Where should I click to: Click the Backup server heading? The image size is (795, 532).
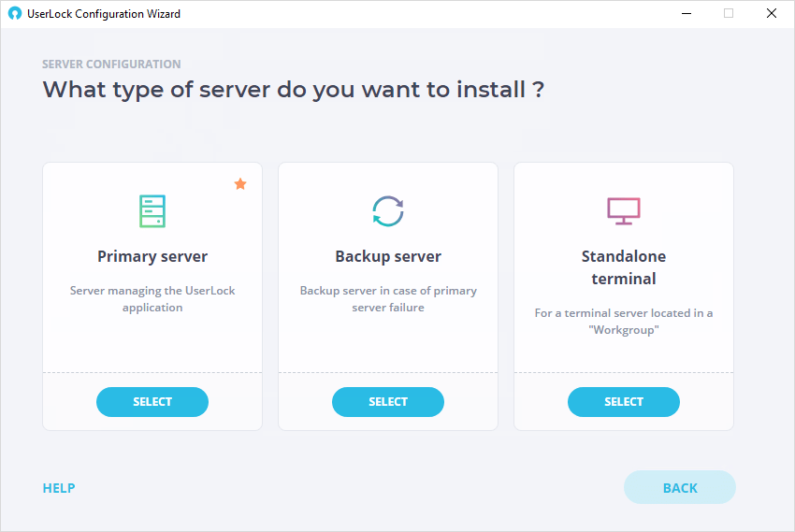[x=388, y=256]
